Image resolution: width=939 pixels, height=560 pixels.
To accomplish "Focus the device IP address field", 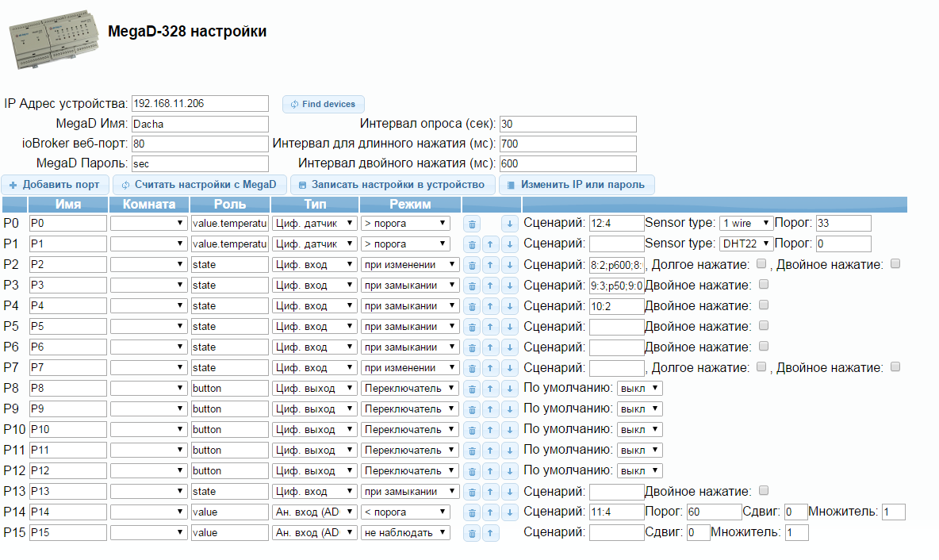I will pos(200,104).
